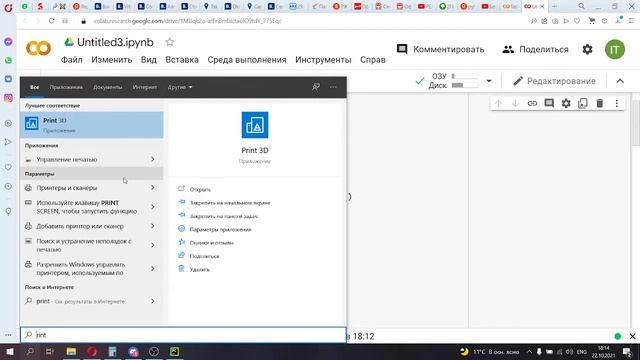This screenshot has width=640, height=360.
Task: Open Windows notification center icon
Action: pyautogui.click(x=627, y=352)
